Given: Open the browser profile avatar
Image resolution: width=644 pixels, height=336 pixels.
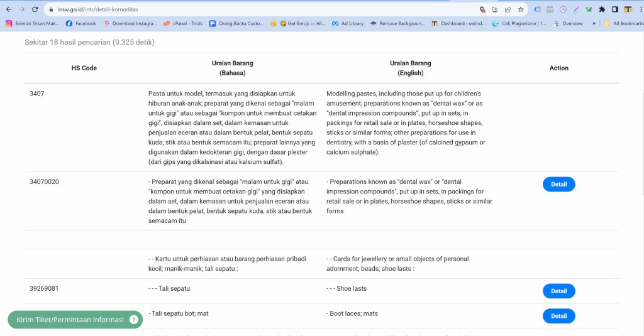Looking at the screenshot, I should [628, 9].
